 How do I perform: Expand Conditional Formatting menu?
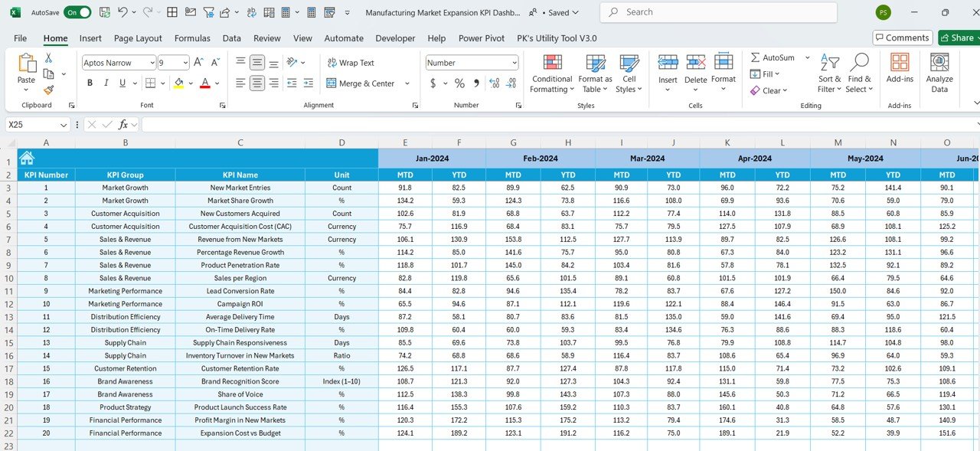[552, 74]
